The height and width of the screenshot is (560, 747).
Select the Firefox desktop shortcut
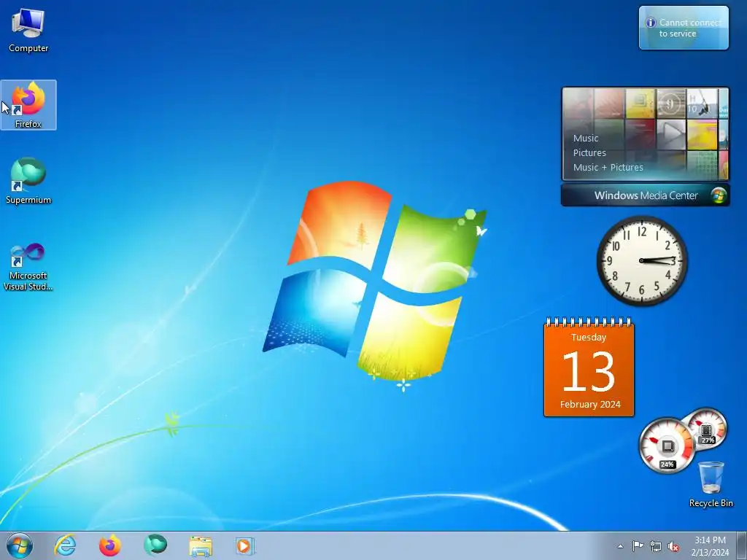click(28, 105)
